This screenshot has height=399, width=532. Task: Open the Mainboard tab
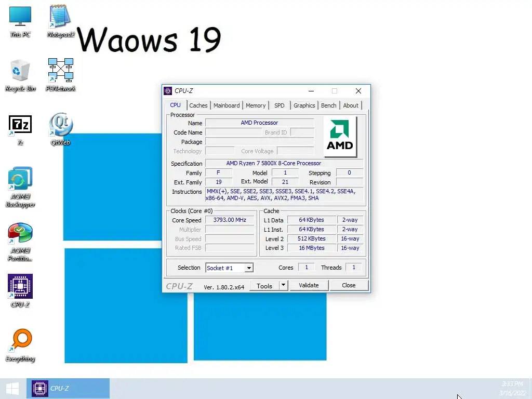[x=227, y=105]
